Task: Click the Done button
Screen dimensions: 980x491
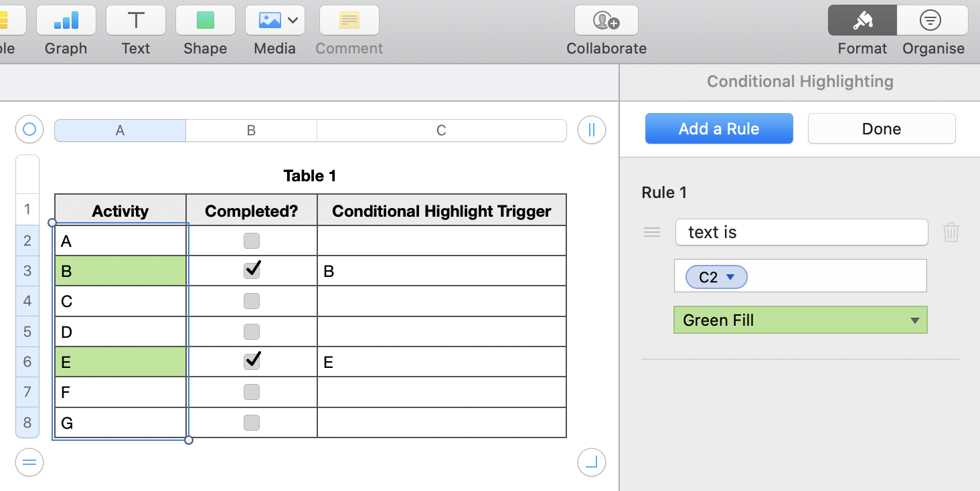Action: point(881,129)
